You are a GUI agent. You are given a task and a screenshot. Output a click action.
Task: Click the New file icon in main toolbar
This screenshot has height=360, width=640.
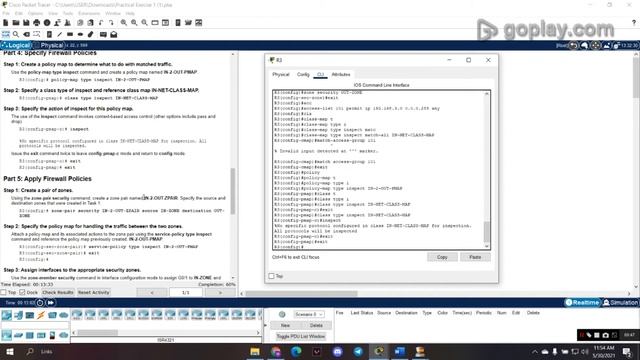[x=6, y=23]
